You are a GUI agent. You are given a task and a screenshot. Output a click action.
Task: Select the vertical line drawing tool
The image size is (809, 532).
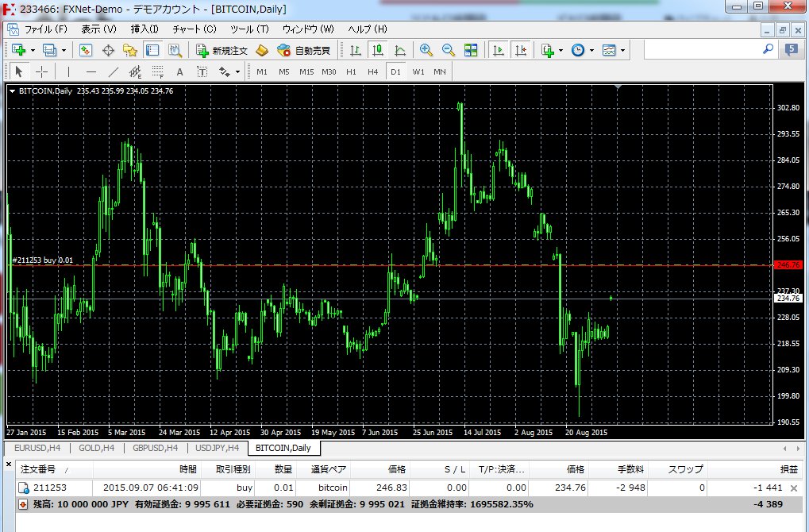(x=68, y=71)
